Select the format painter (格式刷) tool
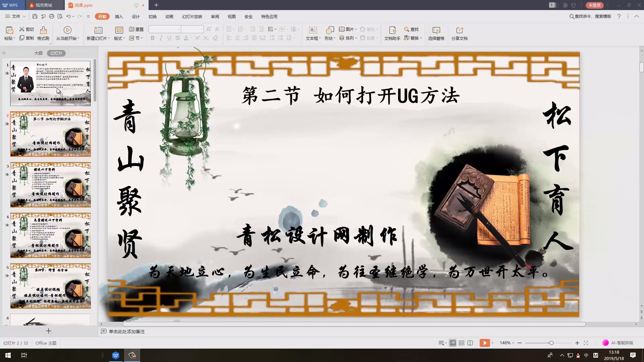This screenshot has width=644, height=362. pos(43,33)
